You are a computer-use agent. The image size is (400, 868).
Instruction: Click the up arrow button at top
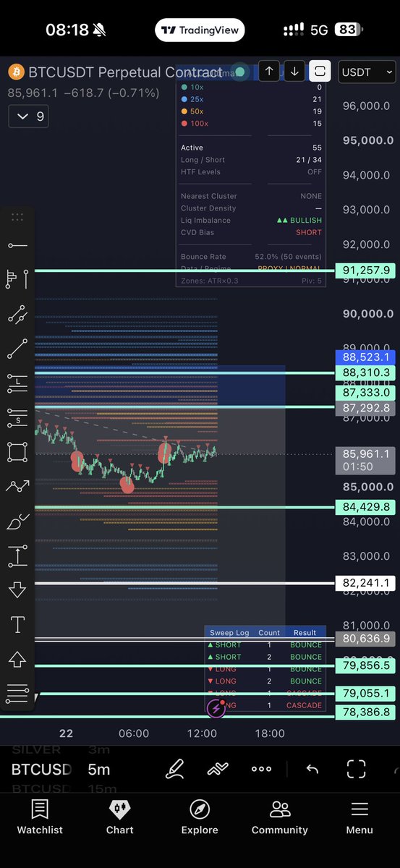(x=269, y=72)
